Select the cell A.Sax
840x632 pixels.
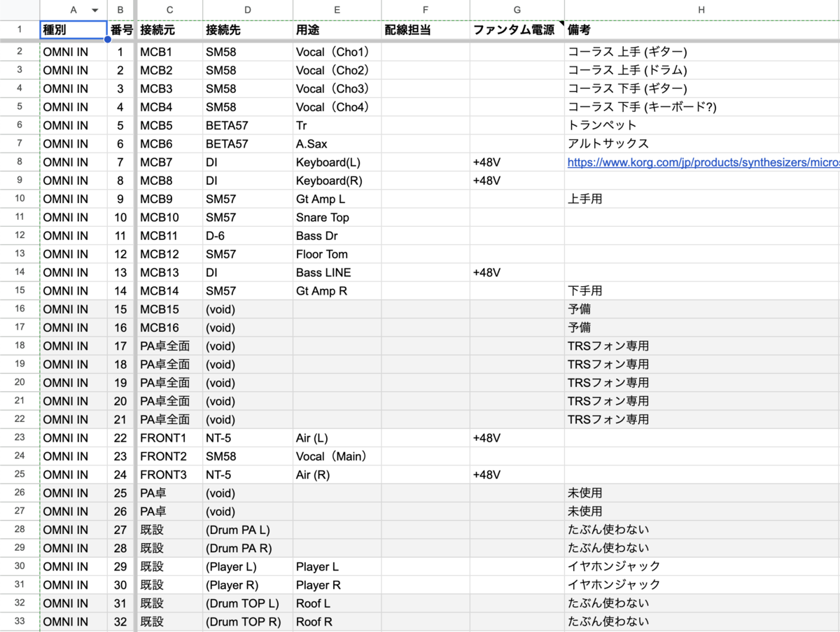click(337, 143)
